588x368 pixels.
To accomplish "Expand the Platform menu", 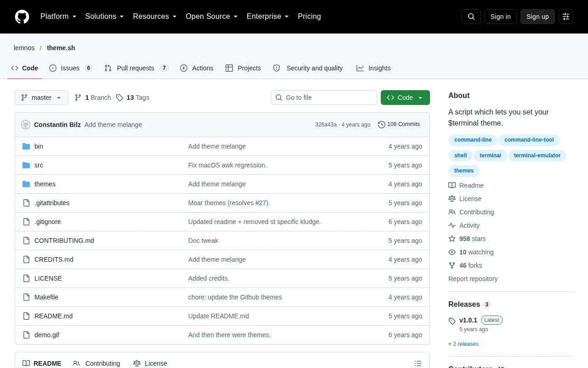I will pos(58,17).
